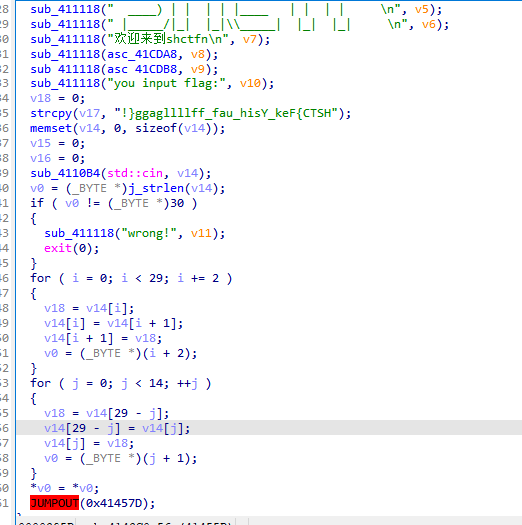Click the v11 argument in wrong call
The height and width of the screenshot is (525, 522).
pos(201,233)
